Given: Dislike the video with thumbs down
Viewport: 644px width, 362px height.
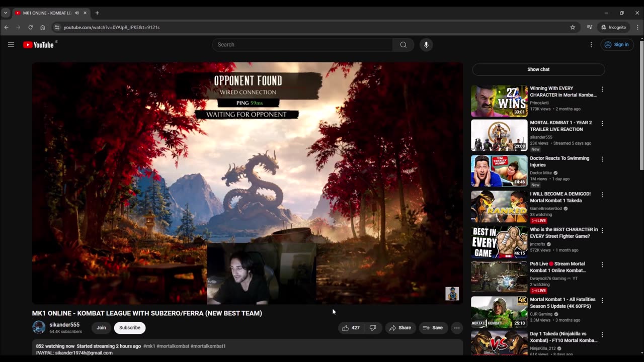Looking at the screenshot, I should click(373, 328).
